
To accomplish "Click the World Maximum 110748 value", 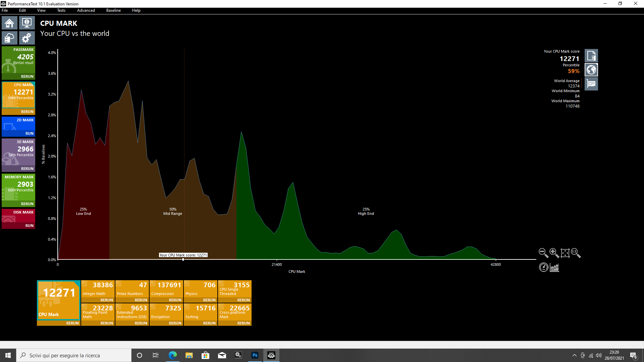I will [573, 106].
